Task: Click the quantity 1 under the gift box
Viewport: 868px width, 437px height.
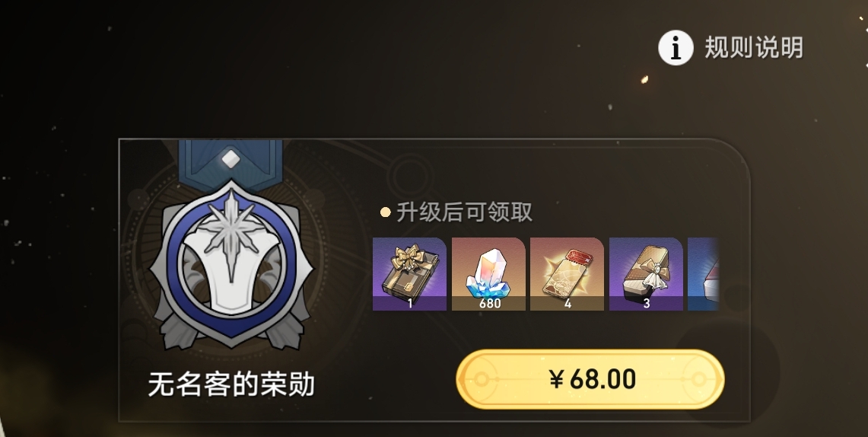Action: (x=410, y=304)
